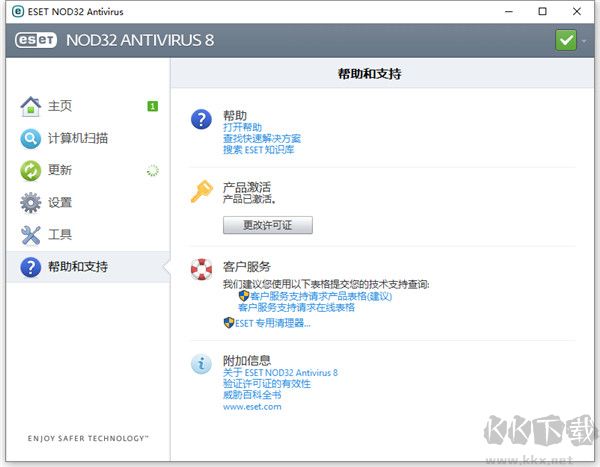Open the 打开帮助 link
The image size is (600, 467).
[x=243, y=127]
